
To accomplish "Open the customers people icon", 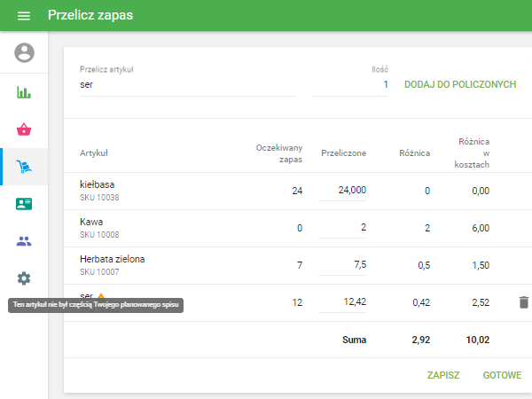I will pyautogui.click(x=24, y=241).
